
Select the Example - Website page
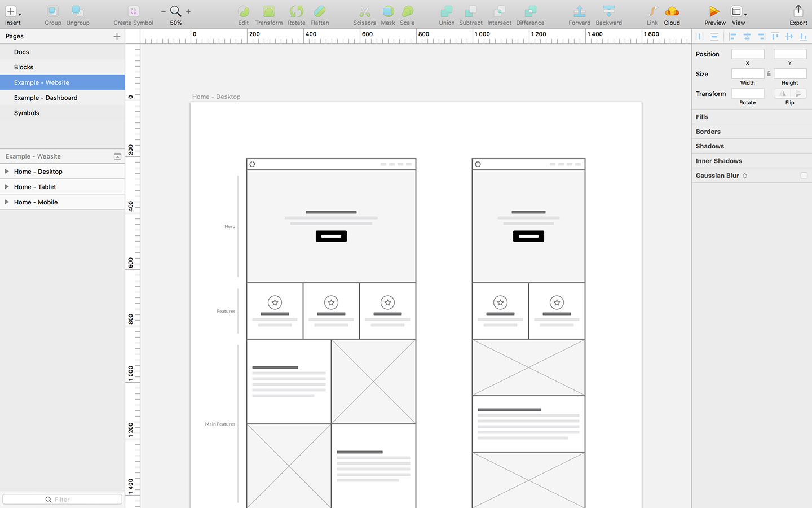point(62,82)
